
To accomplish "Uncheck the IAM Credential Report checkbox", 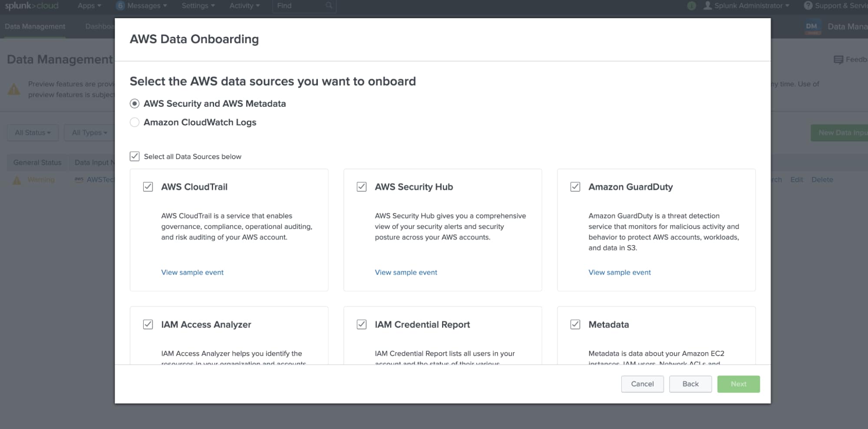I will (362, 324).
